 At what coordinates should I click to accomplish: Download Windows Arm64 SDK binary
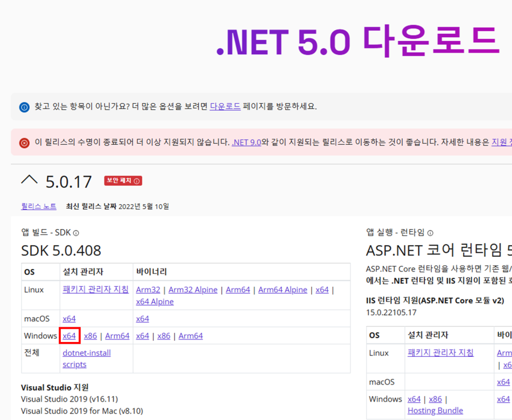(x=191, y=336)
